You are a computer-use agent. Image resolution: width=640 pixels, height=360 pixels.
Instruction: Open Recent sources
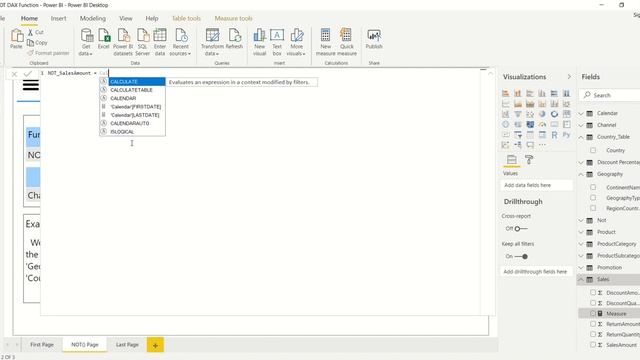click(180, 42)
